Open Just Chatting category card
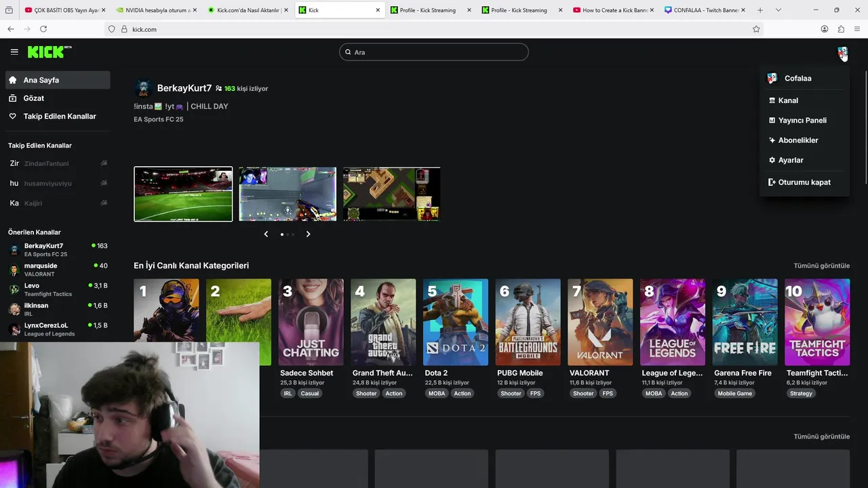 311,322
